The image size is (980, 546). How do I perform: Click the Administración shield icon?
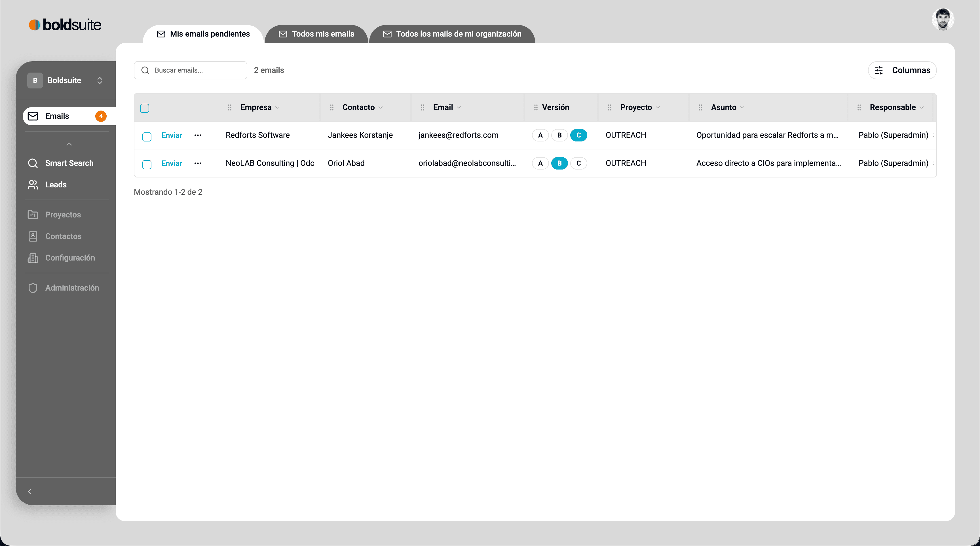pyautogui.click(x=33, y=288)
